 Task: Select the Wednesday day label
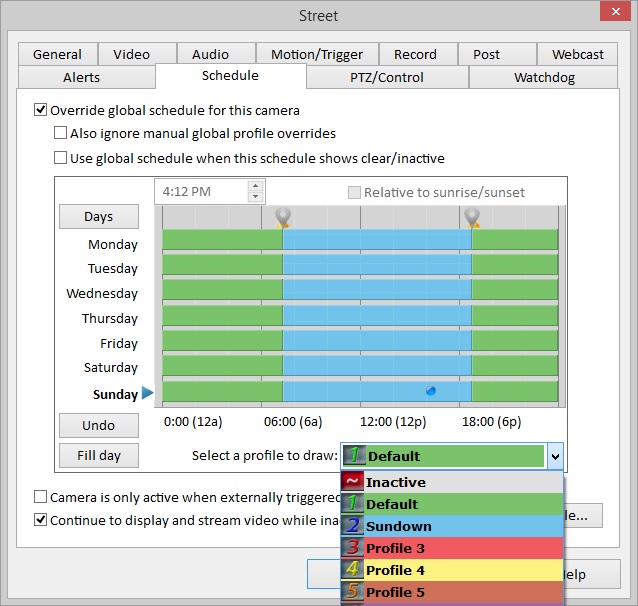click(x=102, y=293)
